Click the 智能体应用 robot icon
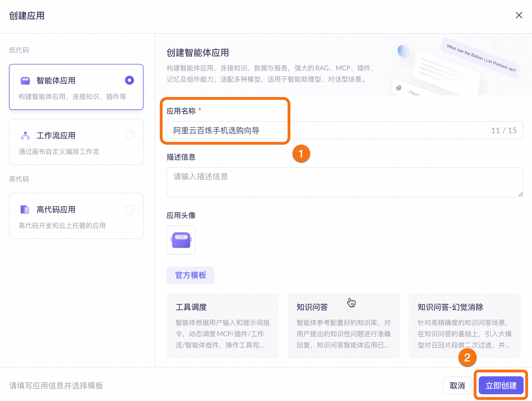 tap(25, 81)
